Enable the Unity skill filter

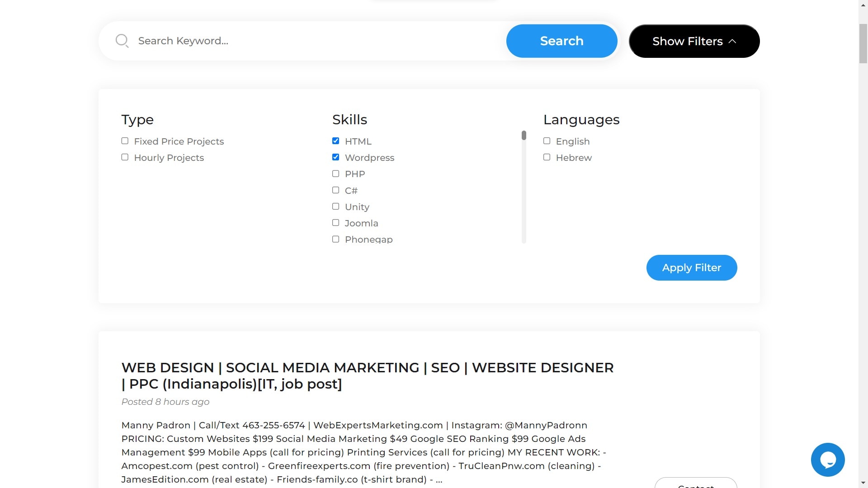point(335,206)
